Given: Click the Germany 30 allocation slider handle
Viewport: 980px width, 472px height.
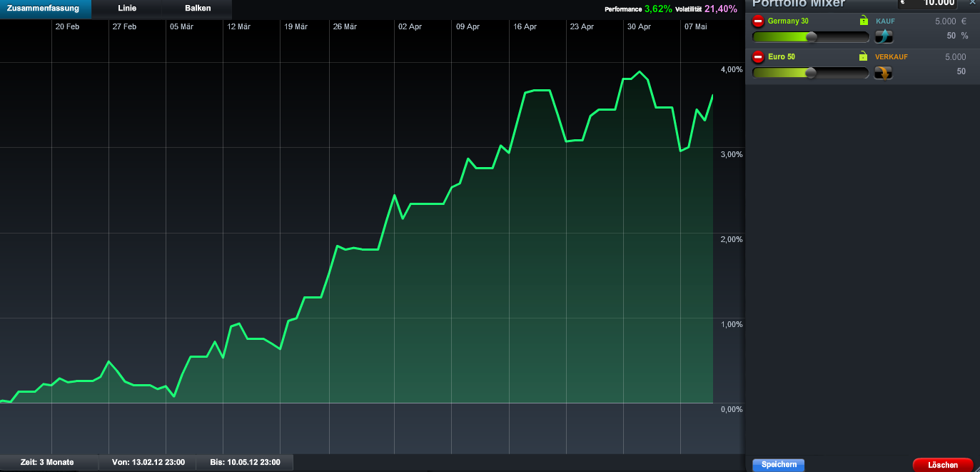Looking at the screenshot, I should coord(811,36).
